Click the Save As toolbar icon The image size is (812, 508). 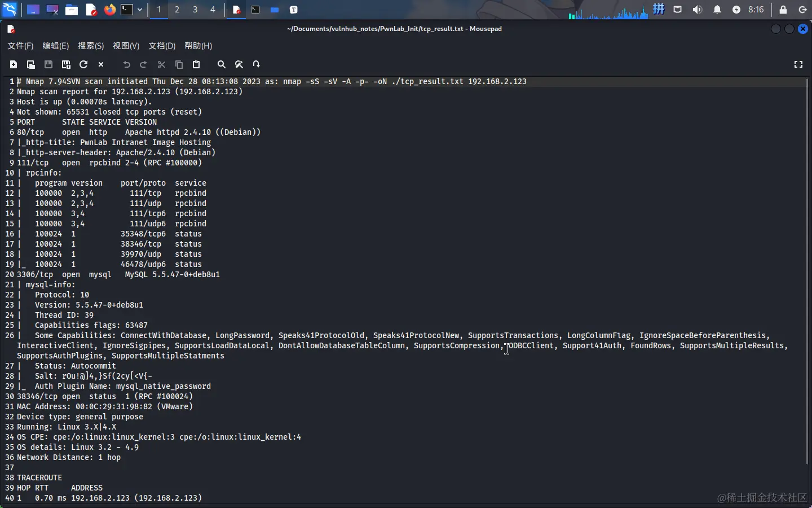66,64
